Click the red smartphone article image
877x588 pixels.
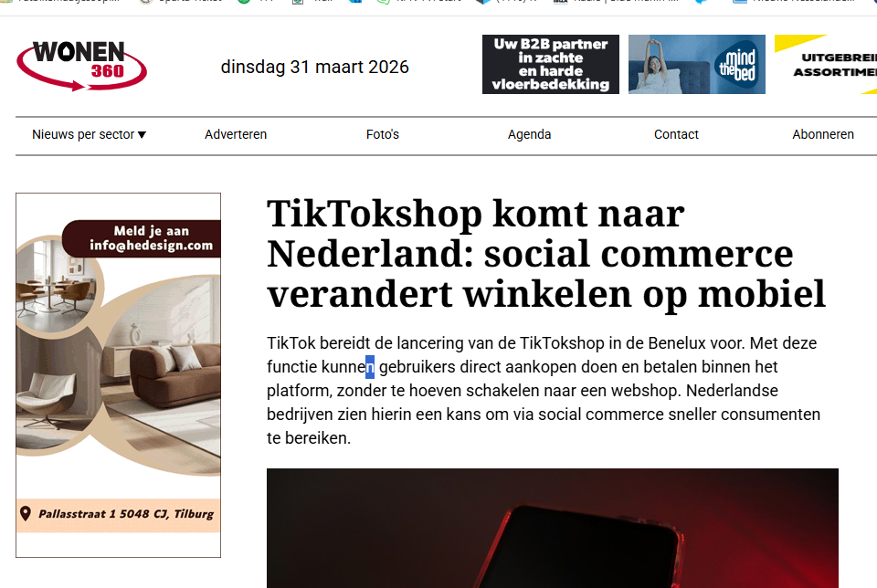(553, 528)
